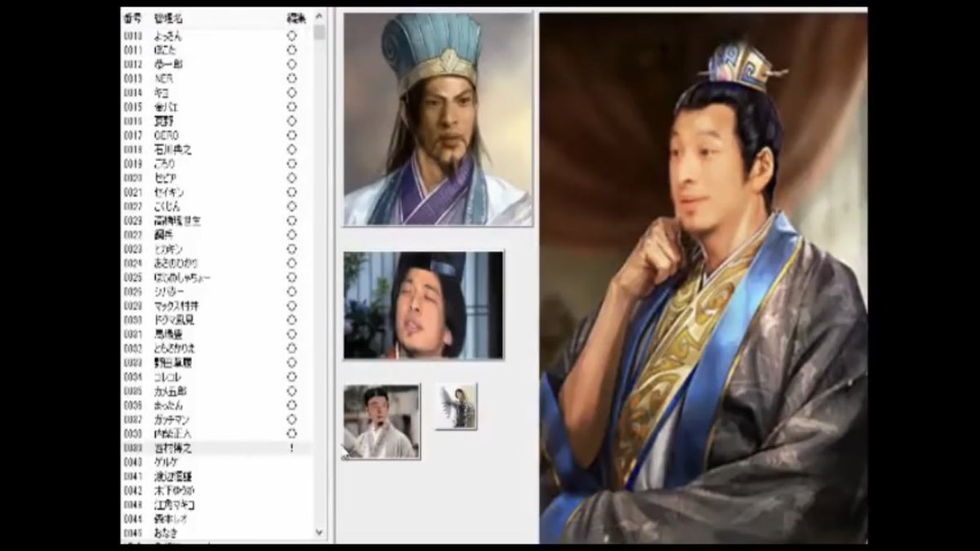This screenshot has width=980, height=551.
Task: Select list row 0017 GERO
Action: click(217, 135)
